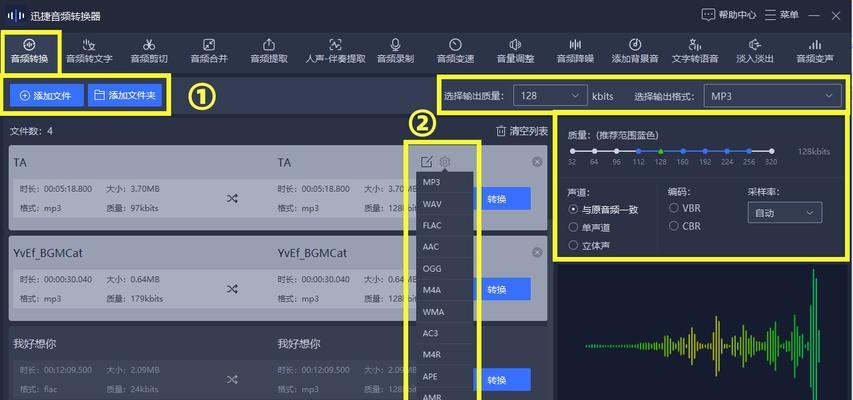Image resolution: width=853 pixels, height=400 pixels.
Task: Set quality slider to 192 kbits
Action: pyautogui.click(x=705, y=151)
